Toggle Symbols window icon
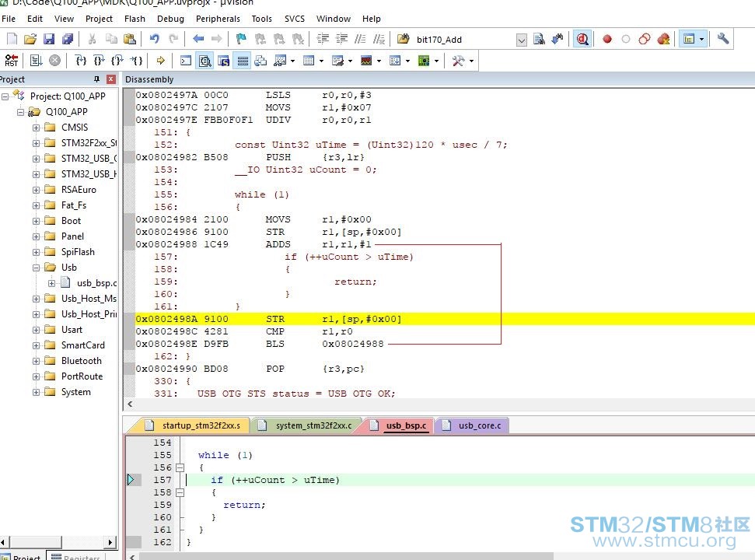755x560 pixels. pyautogui.click(x=224, y=61)
